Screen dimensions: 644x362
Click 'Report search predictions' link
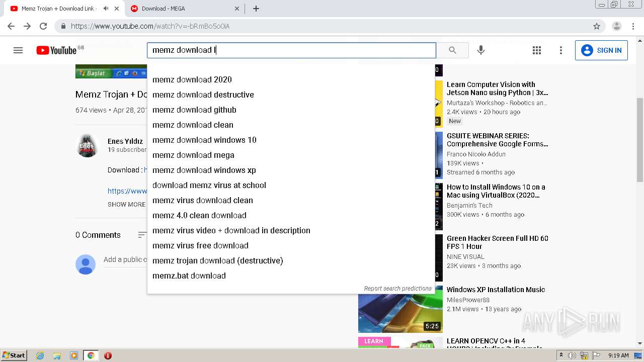397,289
